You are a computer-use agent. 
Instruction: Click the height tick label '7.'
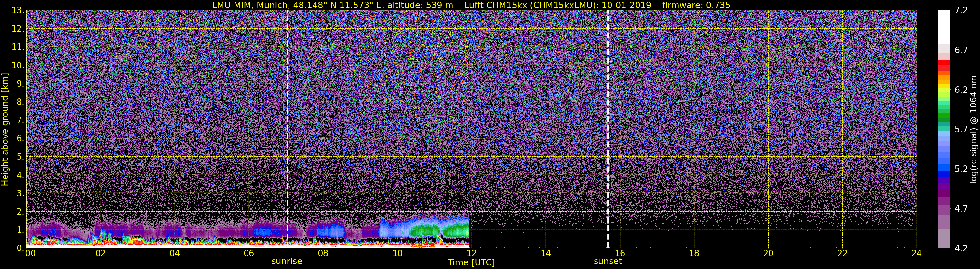[x=20, y=120]
